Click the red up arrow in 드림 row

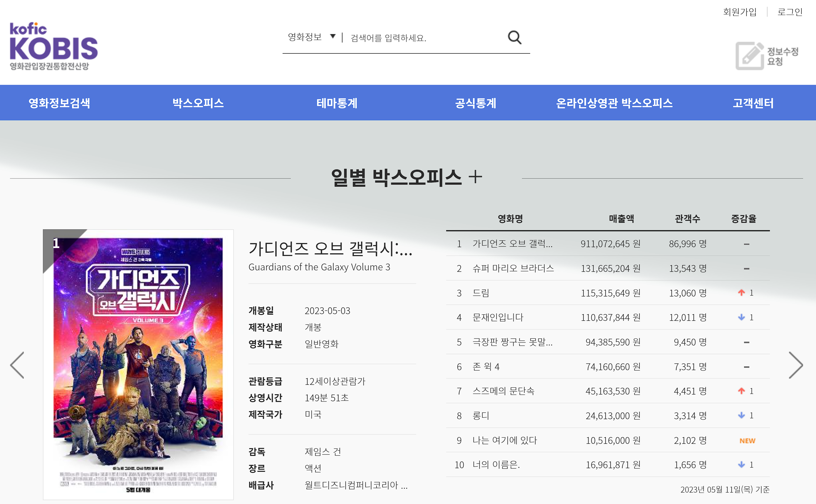click(x=741, y=293)
